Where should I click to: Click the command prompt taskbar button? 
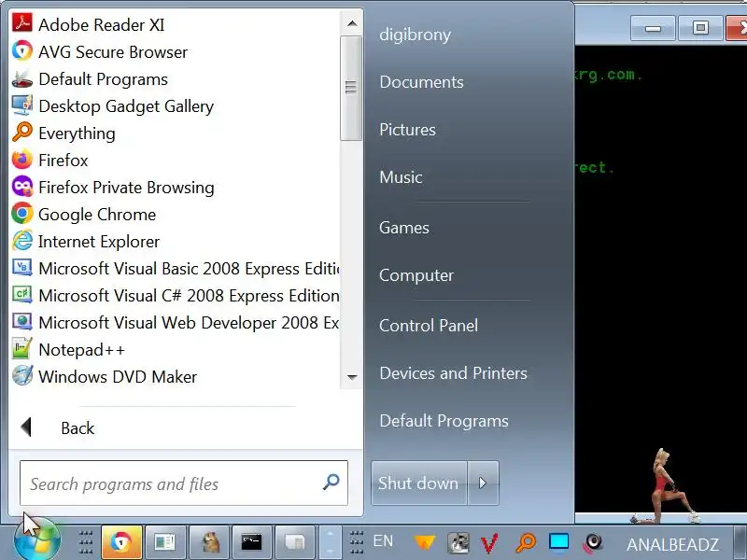tap(251, 542)
